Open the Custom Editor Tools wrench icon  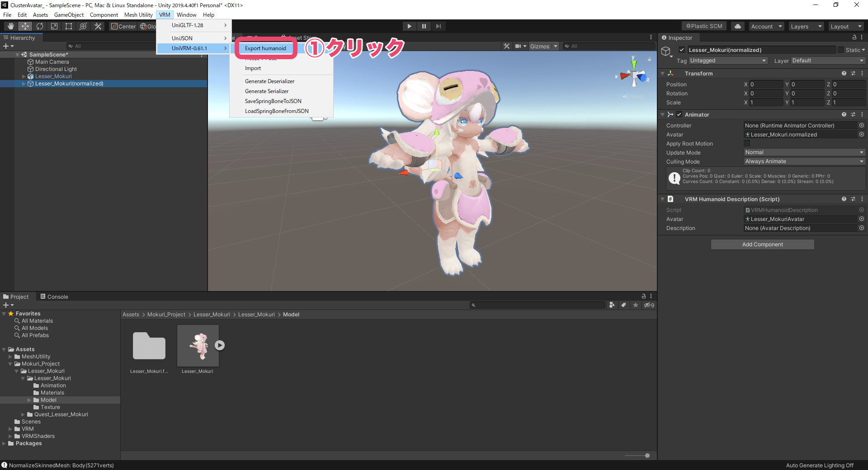pos(98,26)
